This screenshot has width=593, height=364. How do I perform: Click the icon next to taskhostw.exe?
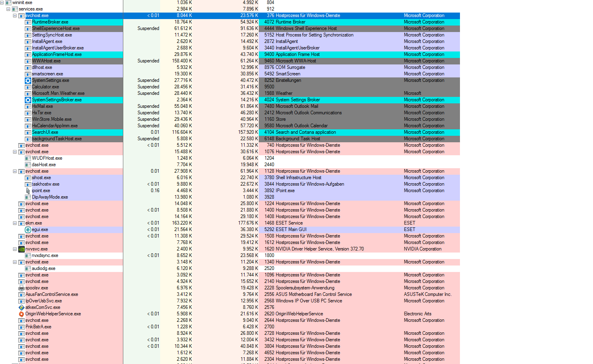point(28,184)
